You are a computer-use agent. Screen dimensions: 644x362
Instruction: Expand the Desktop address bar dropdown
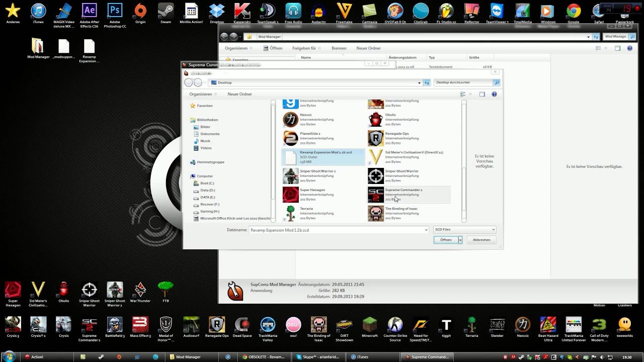pos(419,82)
